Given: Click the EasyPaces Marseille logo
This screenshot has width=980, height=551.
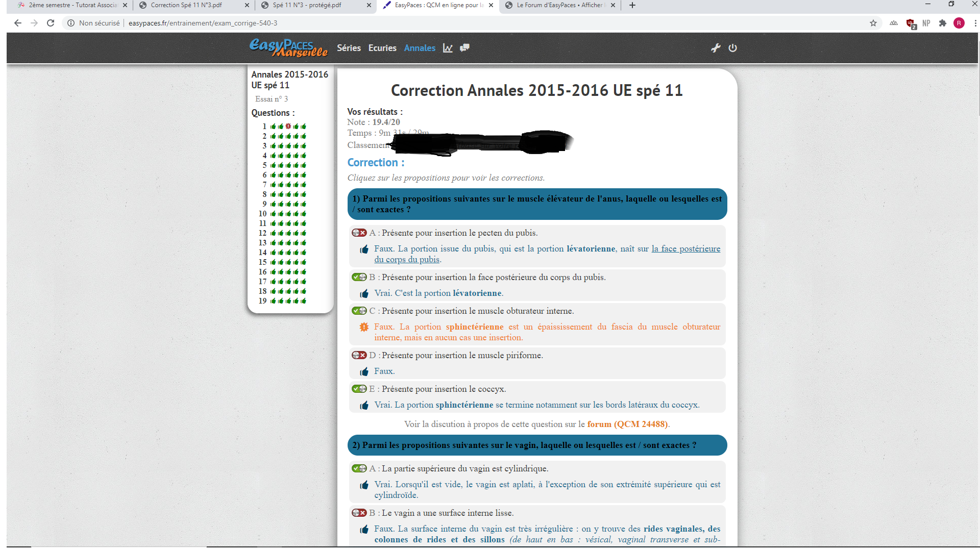Looking at the screenshot, I should pyautogui.click(x=288, y=48).
